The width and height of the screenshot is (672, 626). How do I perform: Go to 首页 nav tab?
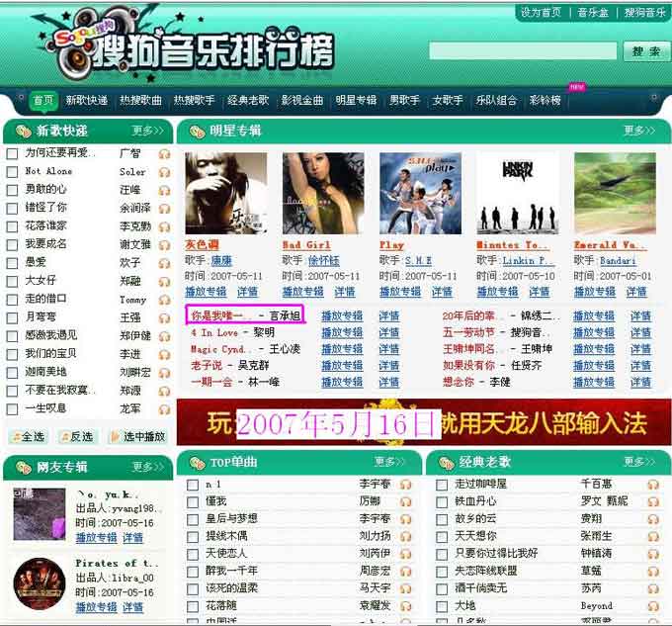(x=43, y=100)
